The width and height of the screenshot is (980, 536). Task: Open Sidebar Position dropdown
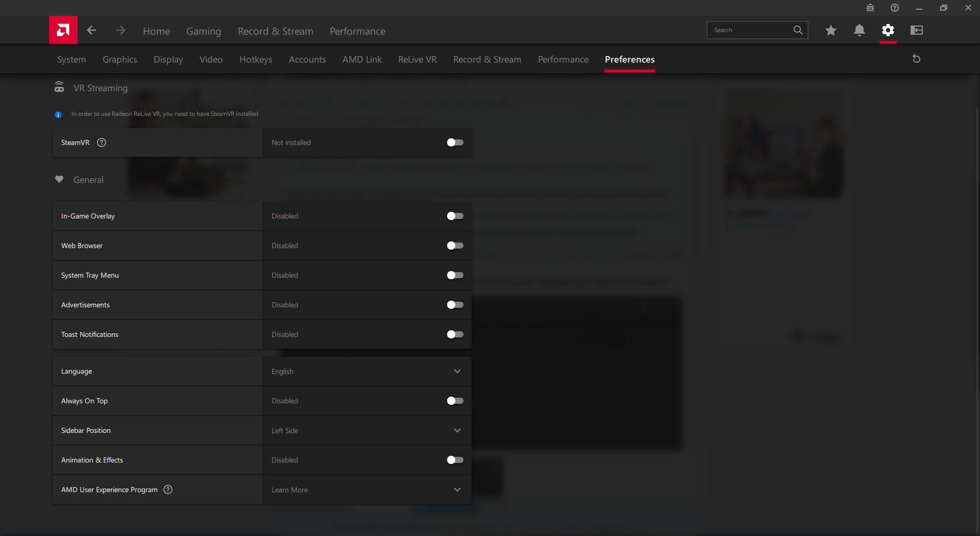click(367, 430)
